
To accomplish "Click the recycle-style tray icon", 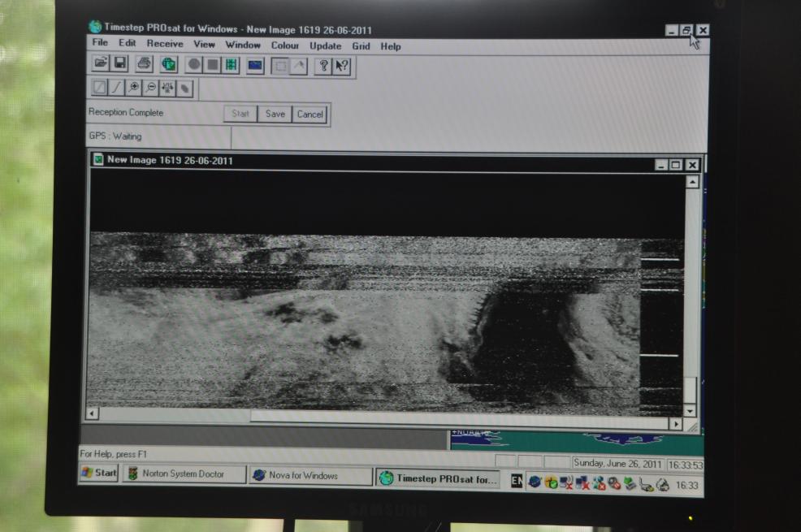I will tap(663, 485).
